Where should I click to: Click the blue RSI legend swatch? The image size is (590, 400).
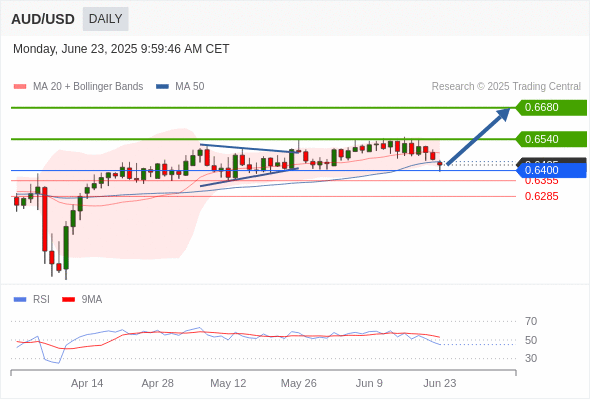[20, 300]
